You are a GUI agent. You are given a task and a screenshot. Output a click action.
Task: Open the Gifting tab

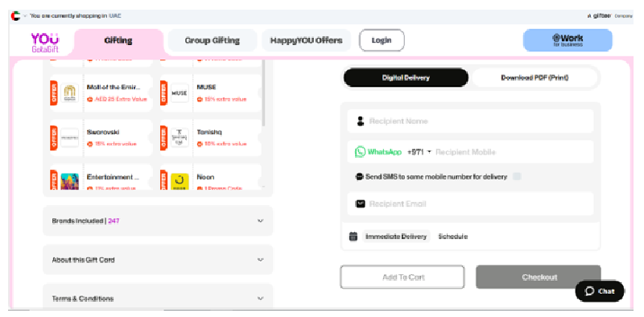pos(118,41)
